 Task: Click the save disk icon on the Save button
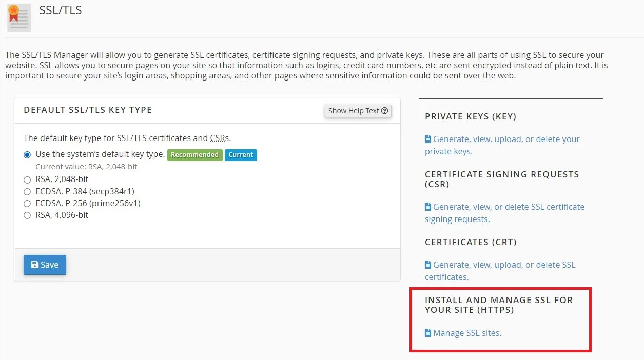[35, 265]
